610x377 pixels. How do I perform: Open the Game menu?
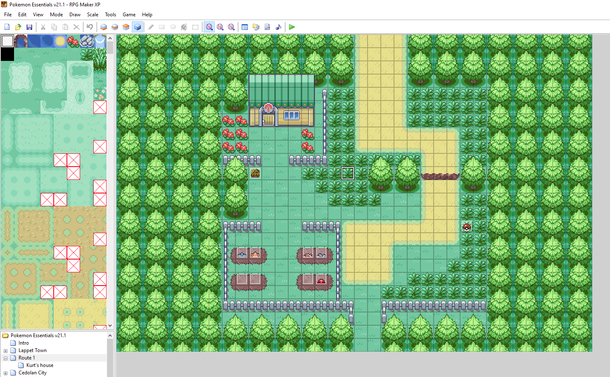pyautogui.click(x=129, y=14)
